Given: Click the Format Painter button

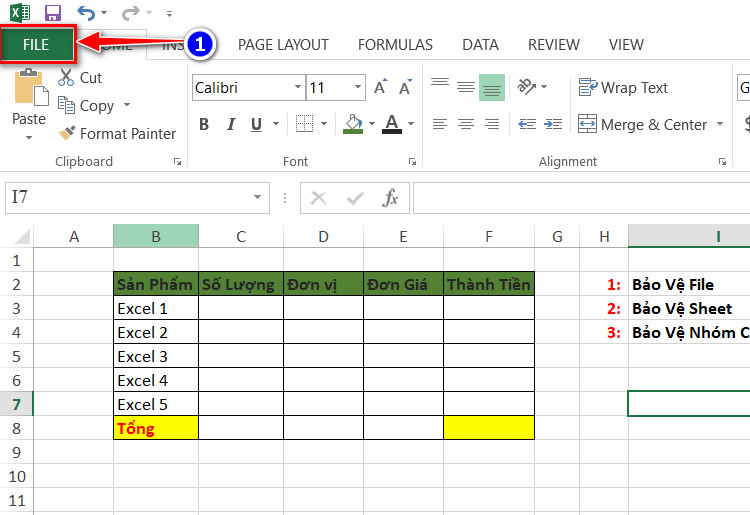Looking at the screenshot, I should point(117,133).
